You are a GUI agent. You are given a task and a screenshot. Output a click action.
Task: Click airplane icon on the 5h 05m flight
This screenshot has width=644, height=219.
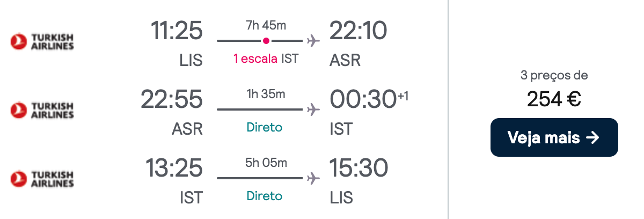point(313,178)
